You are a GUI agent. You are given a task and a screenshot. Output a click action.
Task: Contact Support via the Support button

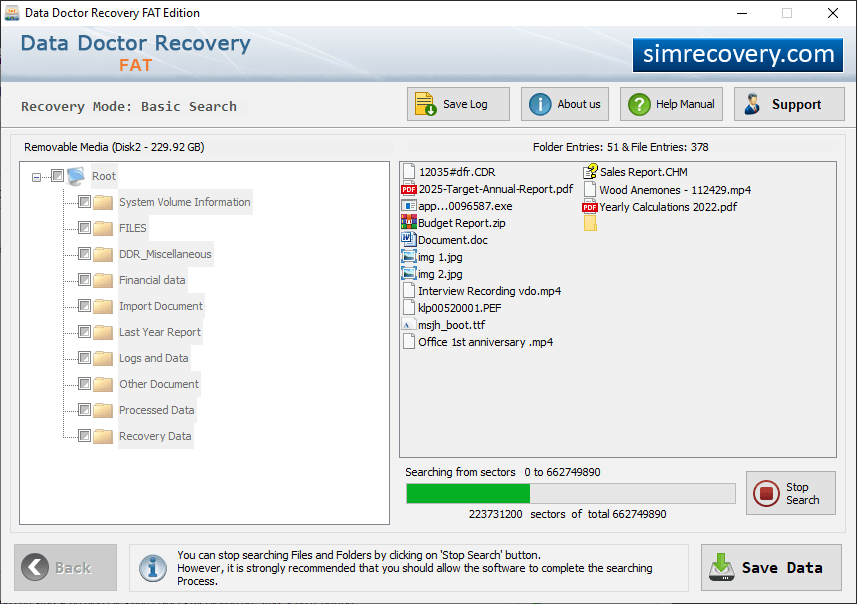(789, 104)
